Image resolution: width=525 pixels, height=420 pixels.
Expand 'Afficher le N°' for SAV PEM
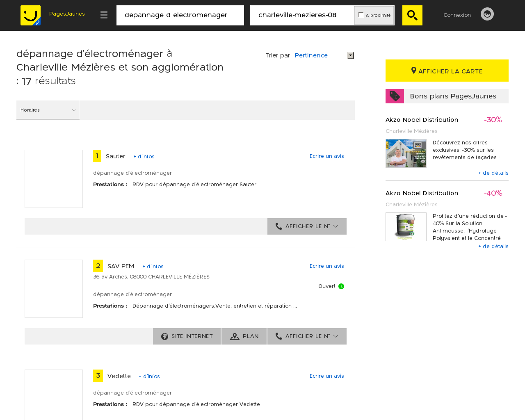coord(307,336)
